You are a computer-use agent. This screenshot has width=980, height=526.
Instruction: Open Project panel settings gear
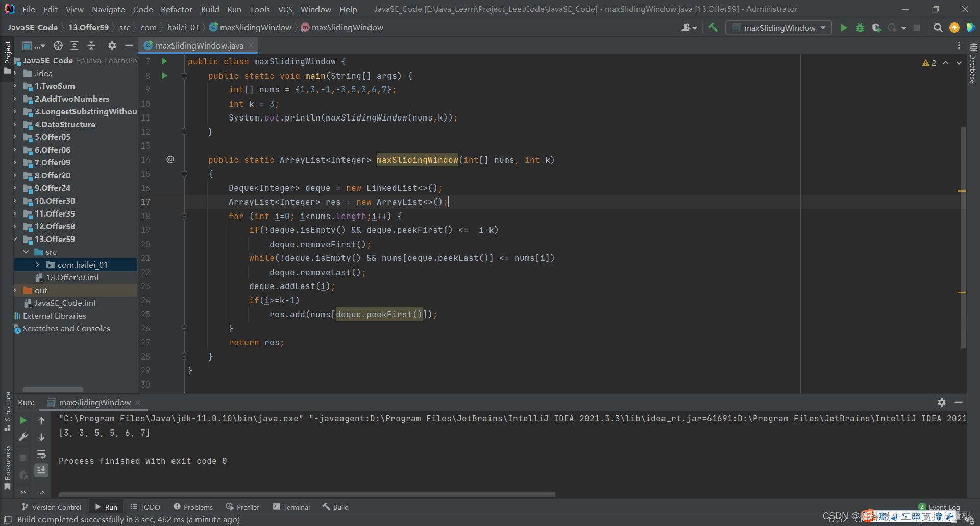(112, 45)
